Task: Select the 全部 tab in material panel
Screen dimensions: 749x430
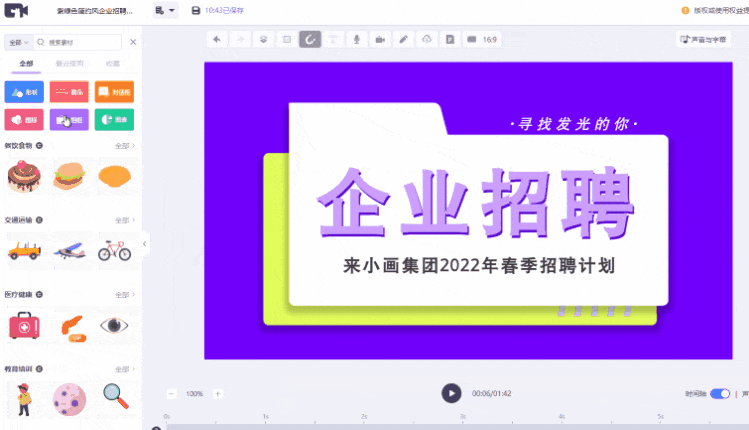Action: click(26, 64)
